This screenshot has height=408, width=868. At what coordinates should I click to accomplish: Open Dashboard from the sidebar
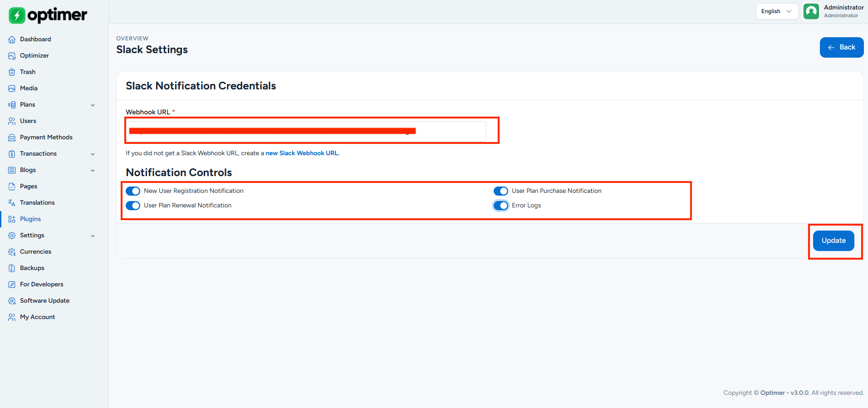pyautogui.click(x=35, y=39)
